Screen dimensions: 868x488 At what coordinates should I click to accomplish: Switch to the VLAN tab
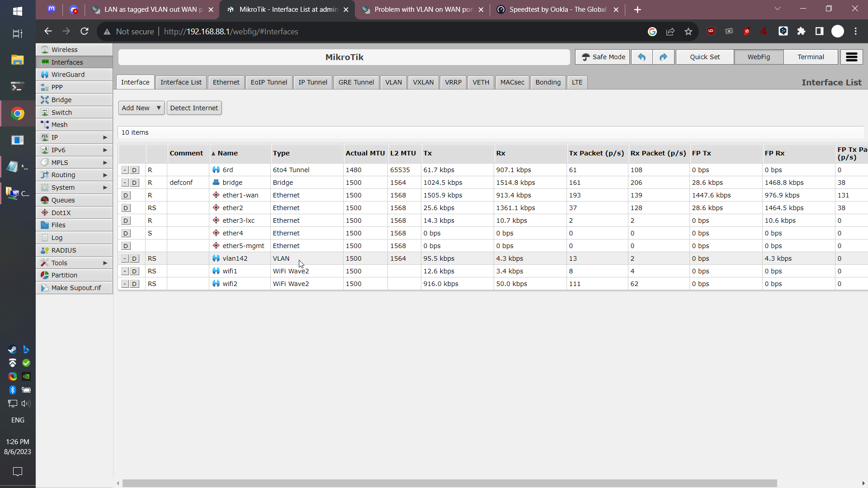point(393,82)
